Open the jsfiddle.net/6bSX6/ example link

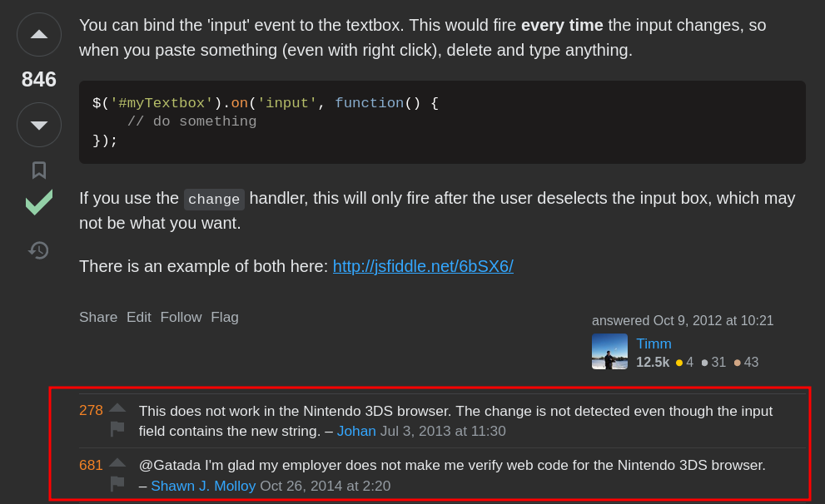tap(423, 266)
